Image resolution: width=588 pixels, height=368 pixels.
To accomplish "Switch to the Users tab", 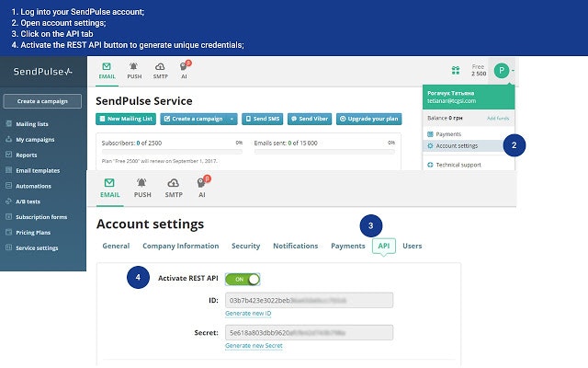I will pyautogui.click(x=413, y=246).
